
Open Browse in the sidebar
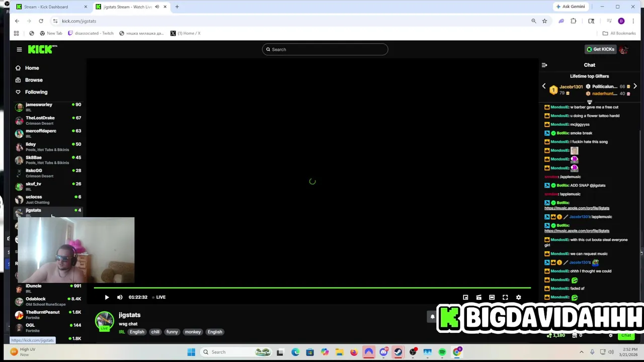coord(34,80)
